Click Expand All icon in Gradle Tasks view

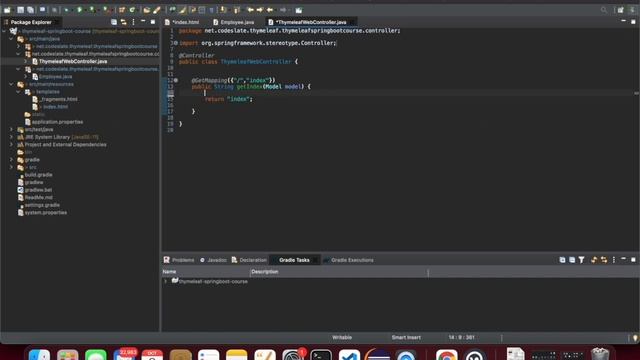pos(562,260)
